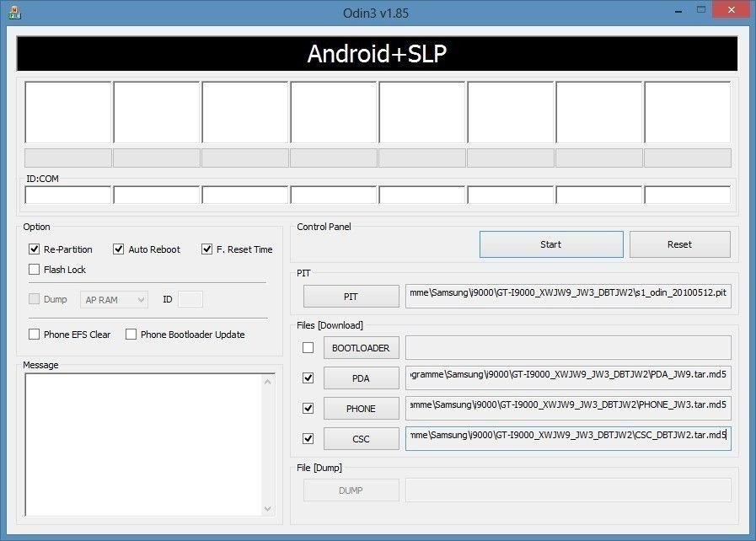The width and height of the screenshot is (756, 541).
Task: Click Message box scroll down arrow
Action: coord(268,509)
